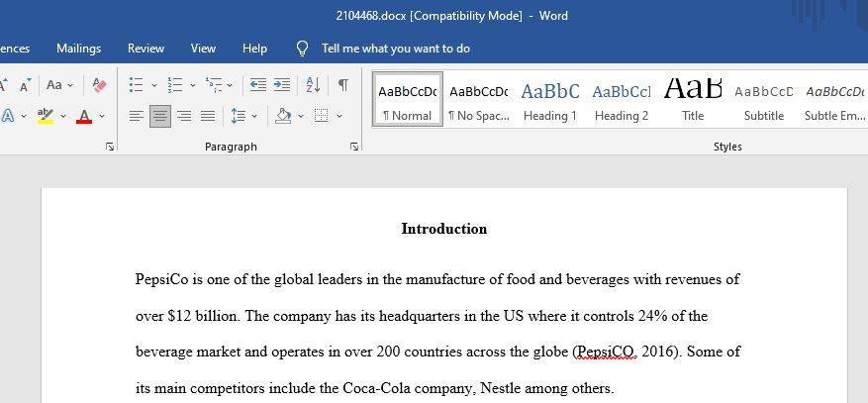This screenshot has width=868, height=403.
Task: Click the word Nestle in the paragraph
Action: tap(500, 388)
